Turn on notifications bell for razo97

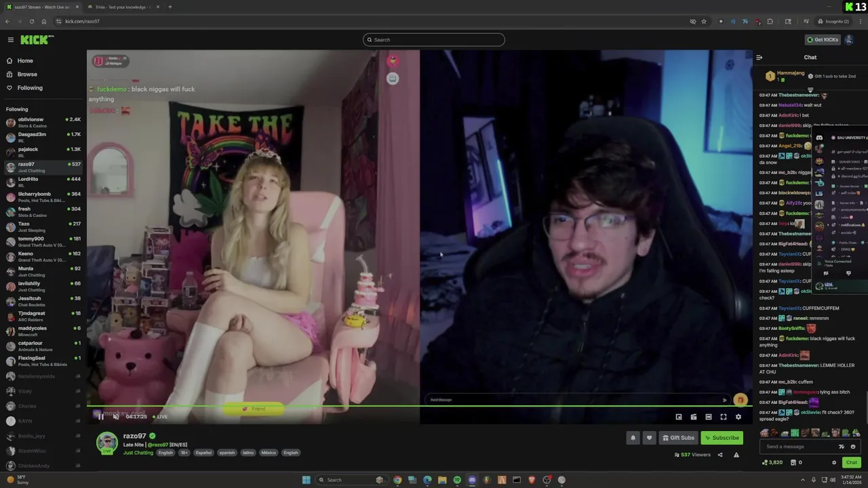pos(633,438)
